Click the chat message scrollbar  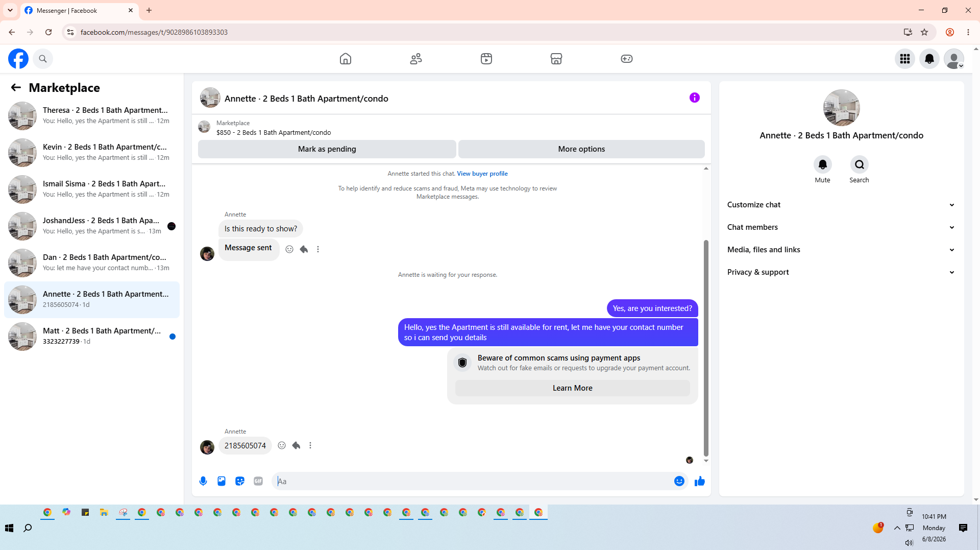[x=706, y=347]
